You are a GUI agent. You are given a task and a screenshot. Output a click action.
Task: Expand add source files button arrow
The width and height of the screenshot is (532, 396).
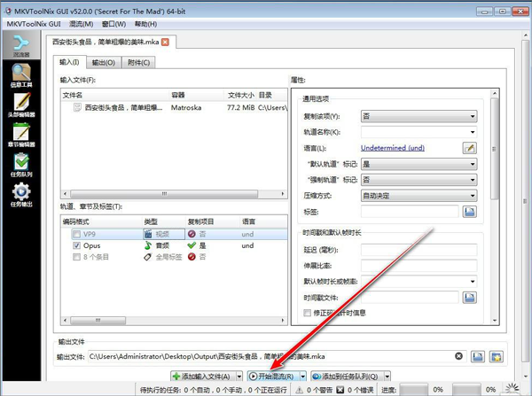pos(239,377)
